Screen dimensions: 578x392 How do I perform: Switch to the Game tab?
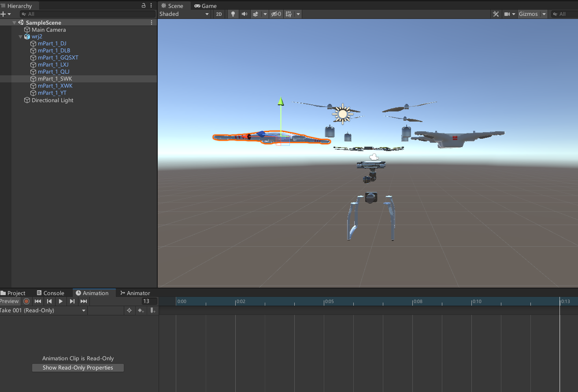(x=205, y=6)
